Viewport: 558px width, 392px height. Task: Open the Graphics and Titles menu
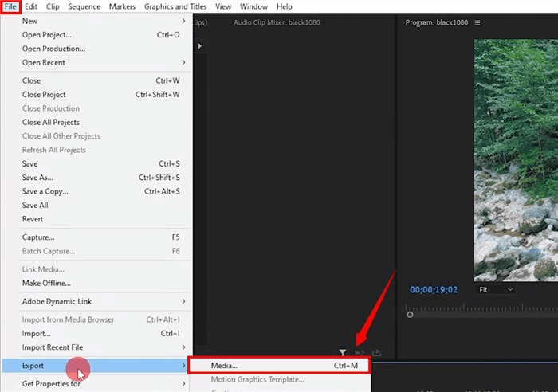coord(175,6)
